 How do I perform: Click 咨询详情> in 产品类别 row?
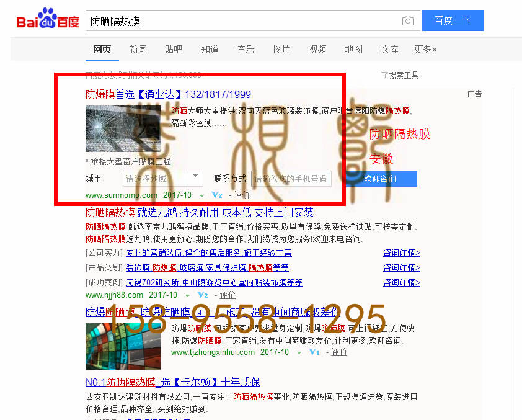click(x=402, y=267)
